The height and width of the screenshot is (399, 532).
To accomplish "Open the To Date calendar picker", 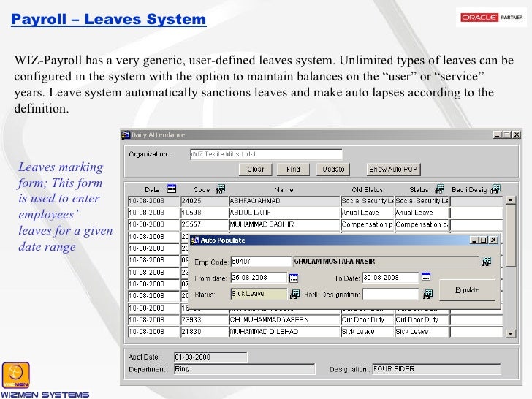I will (426, 276).
